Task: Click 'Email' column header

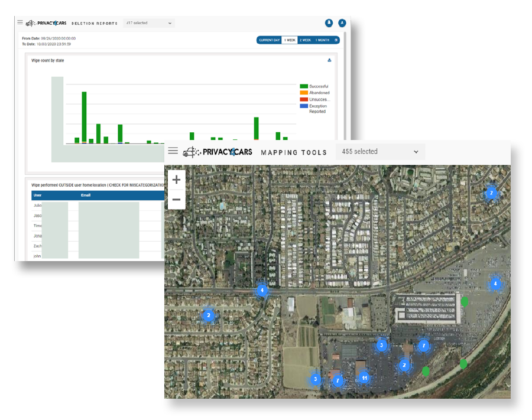Action: click(x=86, y=196)
